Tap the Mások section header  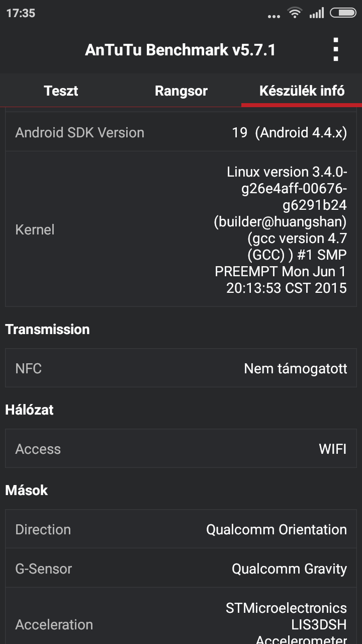27,490
